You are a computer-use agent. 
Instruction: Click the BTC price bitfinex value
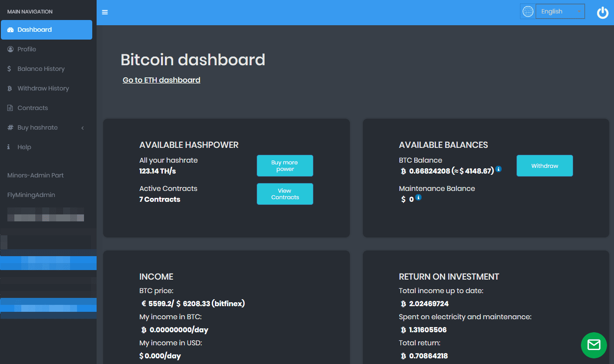pos(193,304)
